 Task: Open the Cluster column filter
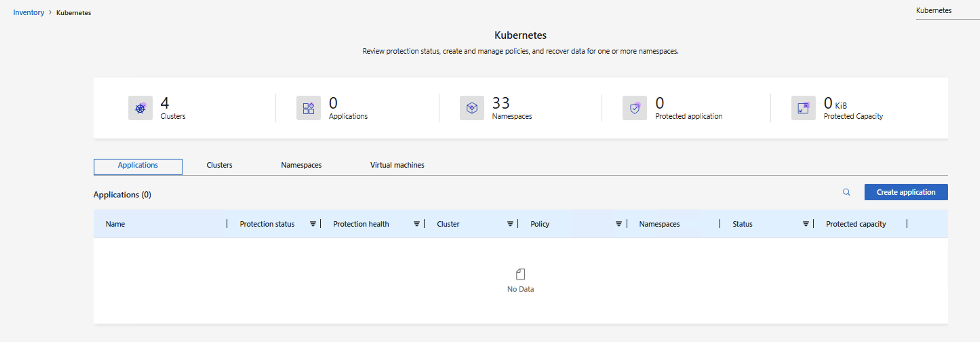pos(510,224)
